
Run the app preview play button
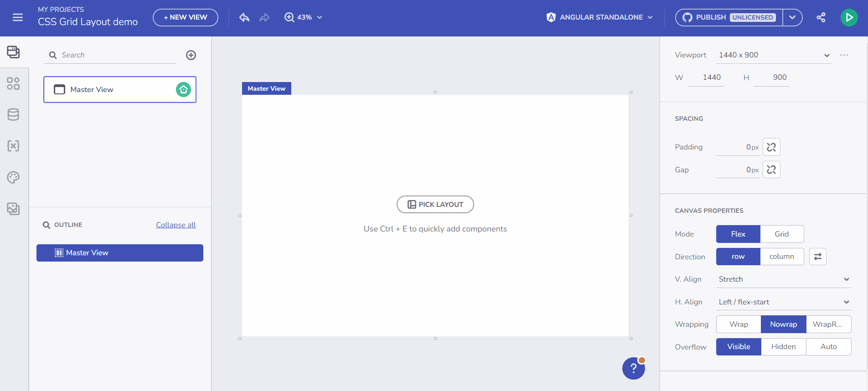tap(849, 17)
